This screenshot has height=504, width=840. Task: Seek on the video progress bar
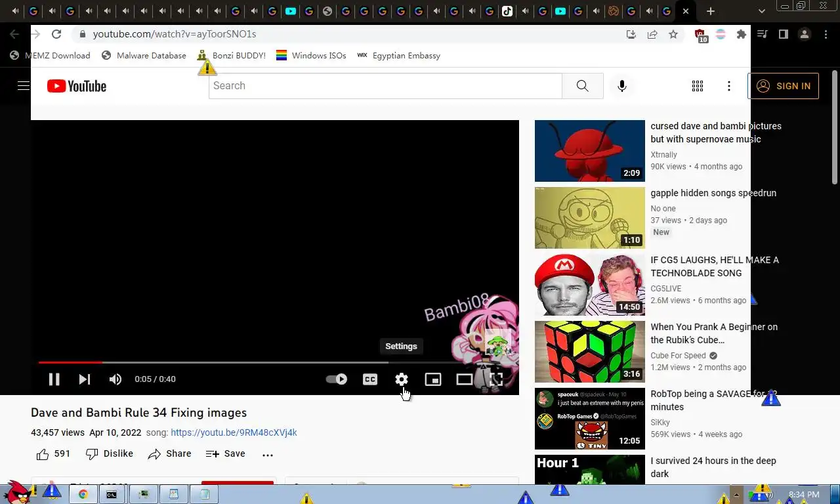275,362
